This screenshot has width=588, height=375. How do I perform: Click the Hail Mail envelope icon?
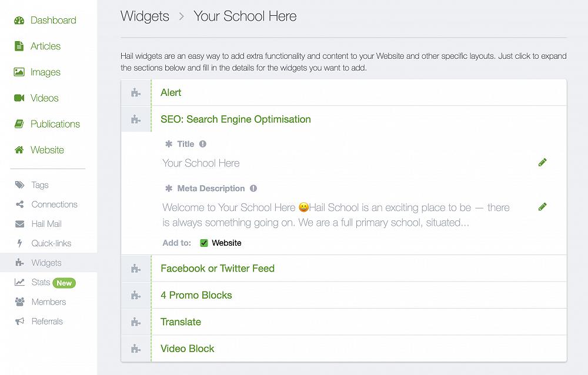pos(19,224)
